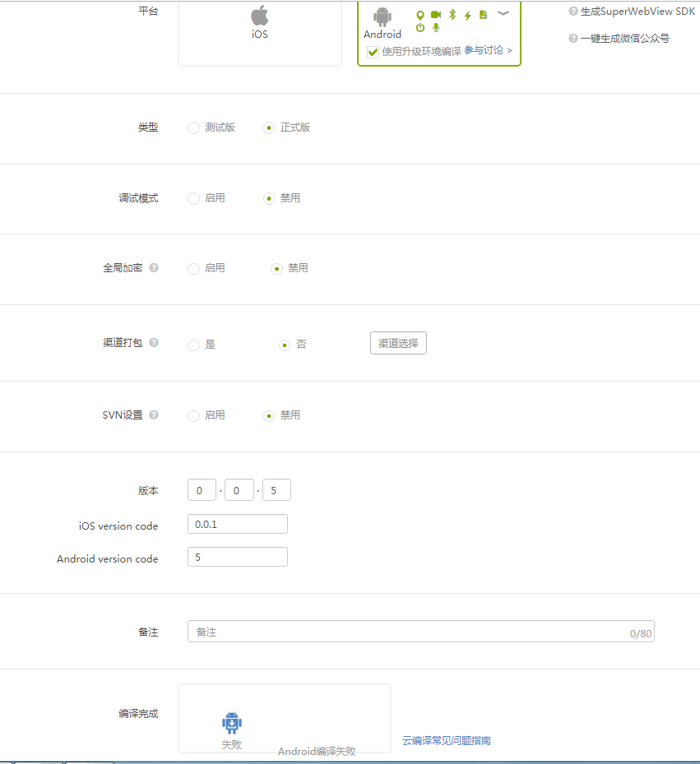The image size is (700, 764).
Task: Toggle the lightning bolt permission icon
Action: tap(467, 15)
